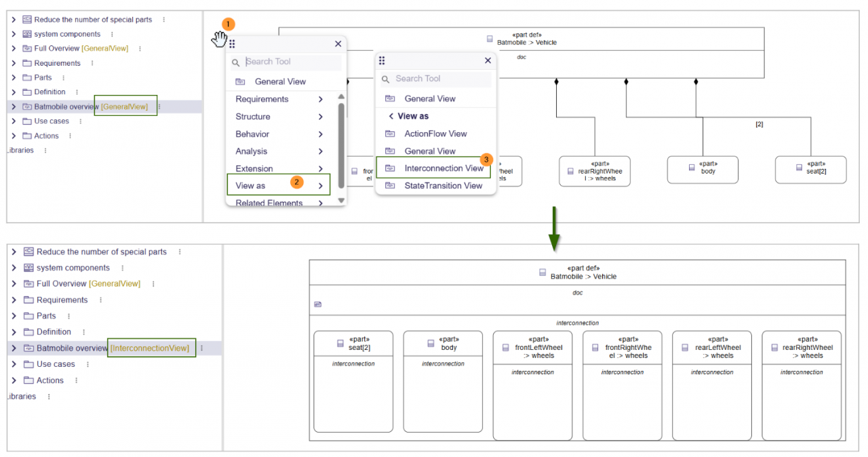Click the small icon under the doc compartment
The width and height of the screenshot is (868, 457).
click(318, 304)
